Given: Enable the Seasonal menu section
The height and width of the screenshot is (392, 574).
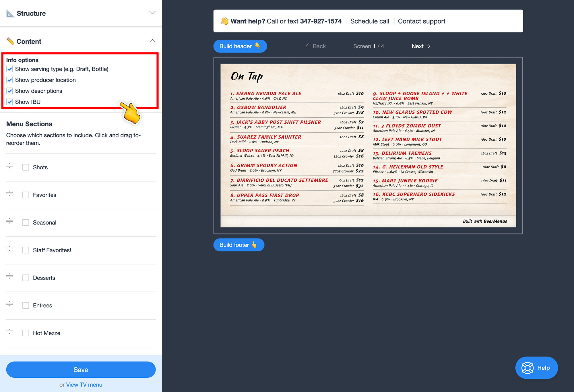Looking at the screenshot, I should pos(26,222).
